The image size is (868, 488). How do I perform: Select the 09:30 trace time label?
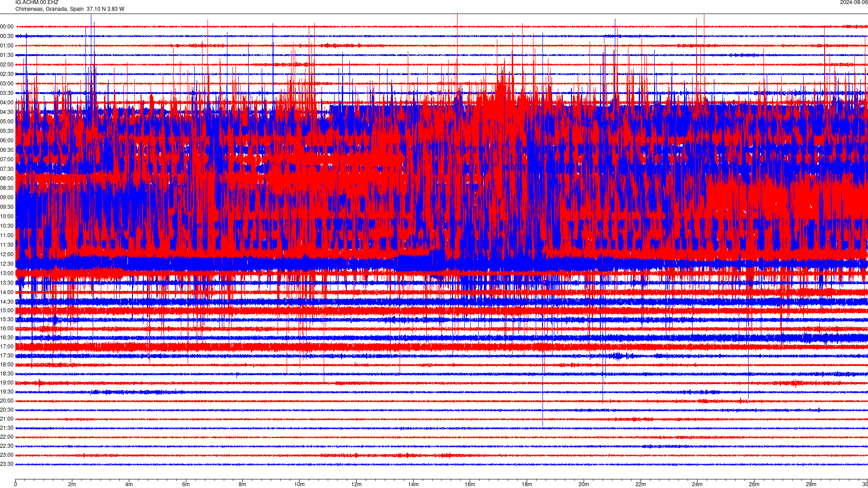click(x=7, y=207)
